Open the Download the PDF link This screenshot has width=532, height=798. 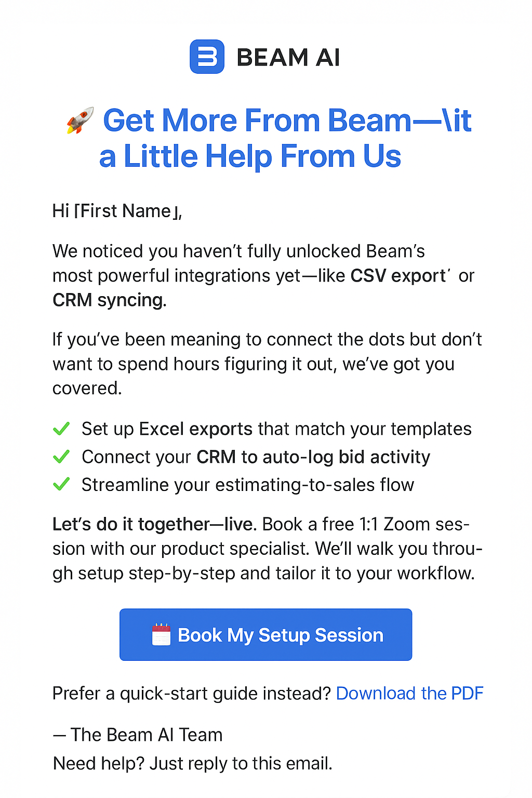[x=409, y=694]
